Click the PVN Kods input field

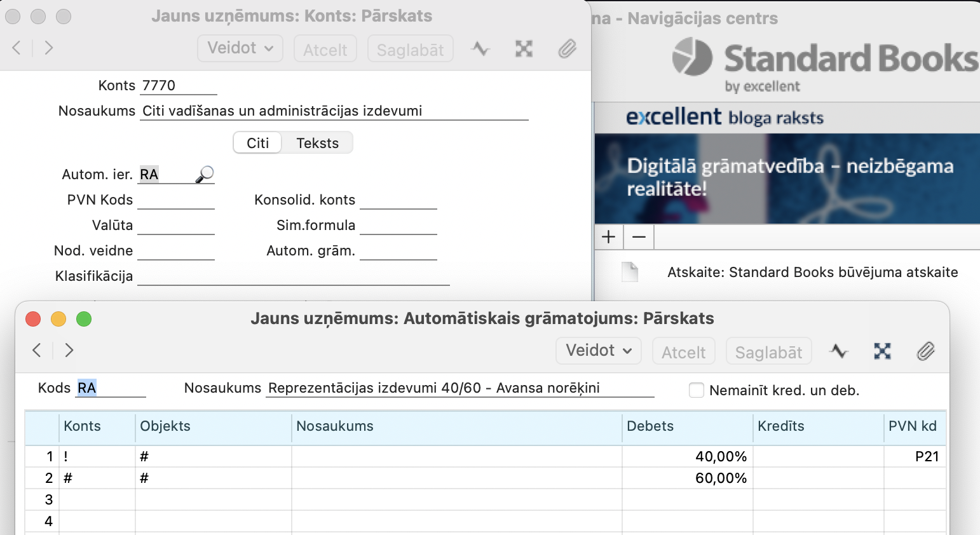(x=176, y=200)
